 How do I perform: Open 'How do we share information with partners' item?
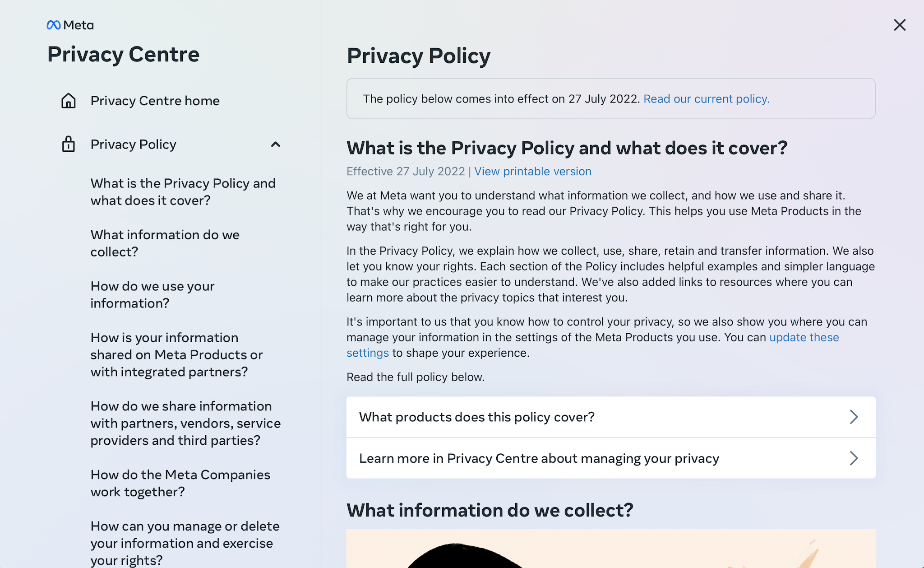[185, 424]
